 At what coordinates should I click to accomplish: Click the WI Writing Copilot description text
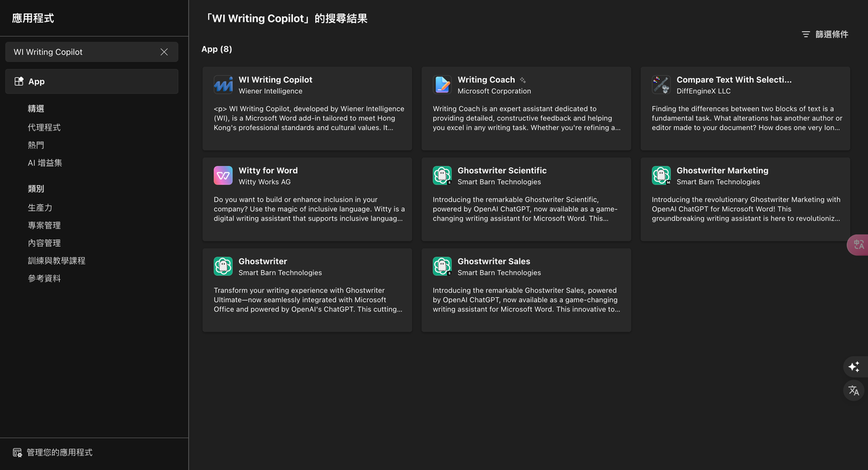(x=309, y=118)
